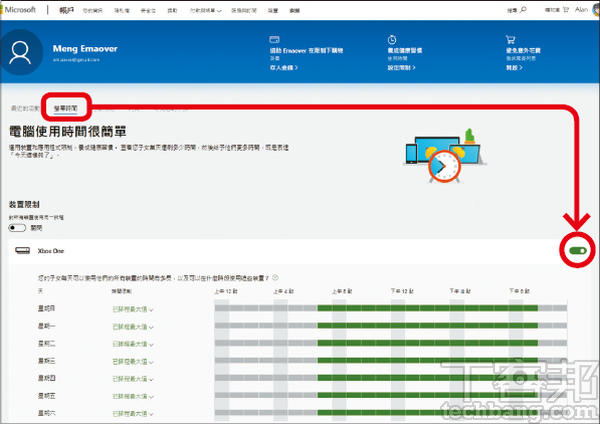
Task: Click the 電腦使用時間很簡單 heading
Action: (x=68, y=132)
